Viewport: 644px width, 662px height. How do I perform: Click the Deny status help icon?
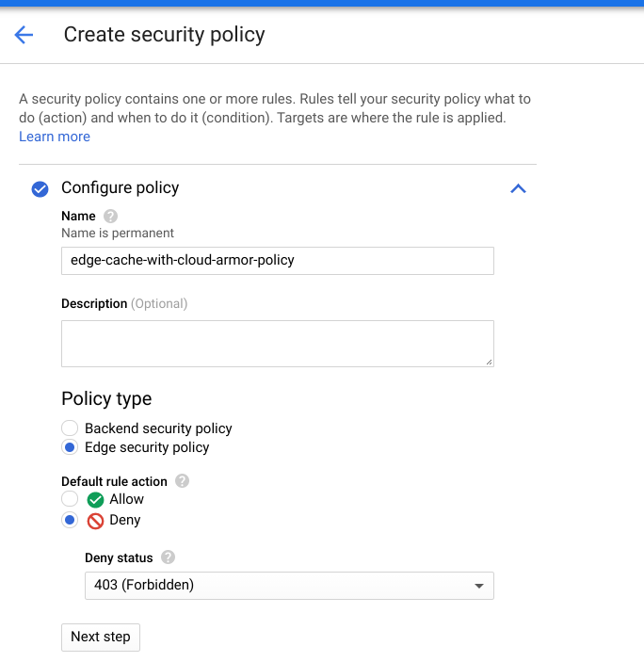168,557
